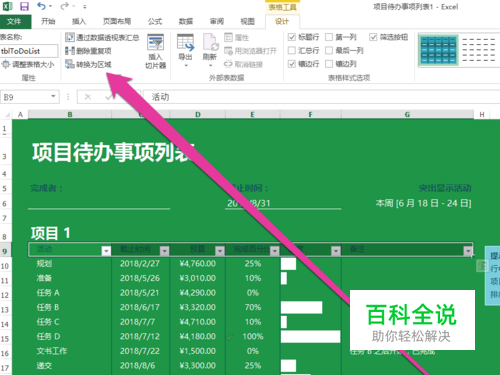Screen dimensions: 500x375
Task: Toggle 最后一列 (Last Column) checkbox
Action: 329,50
